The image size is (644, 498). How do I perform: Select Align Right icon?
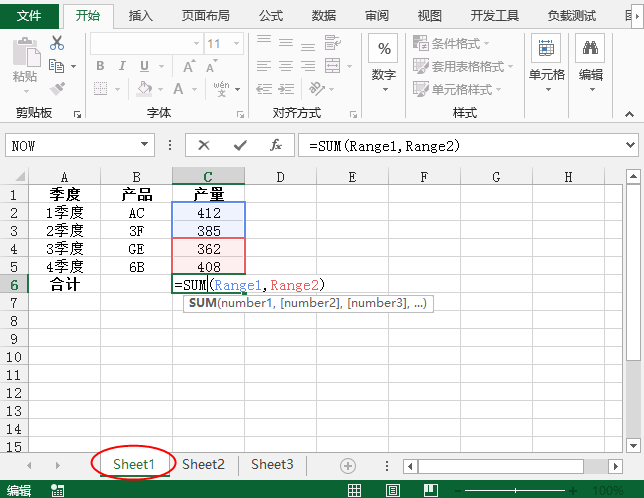(x=308, y=66)
